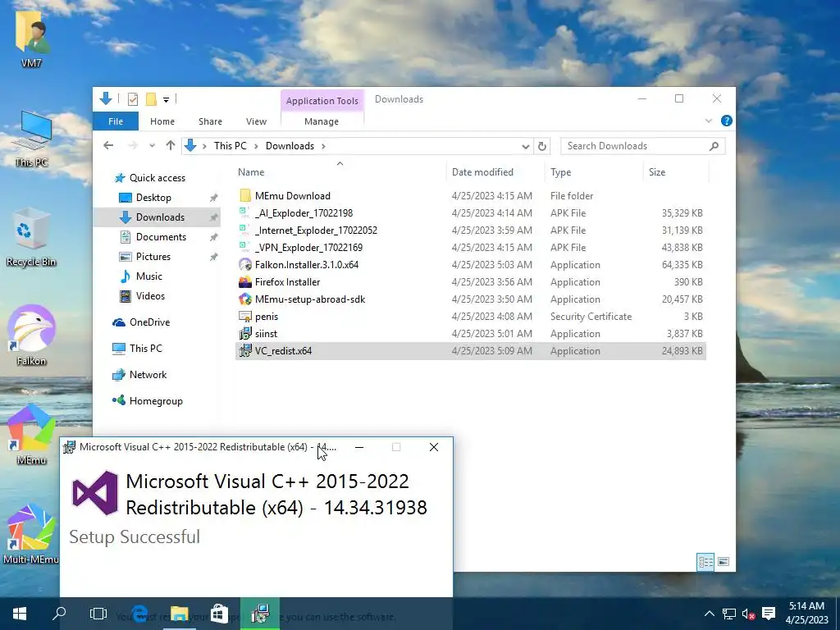
Task: Open the Windows Start menu
Action: coord(20,614)
